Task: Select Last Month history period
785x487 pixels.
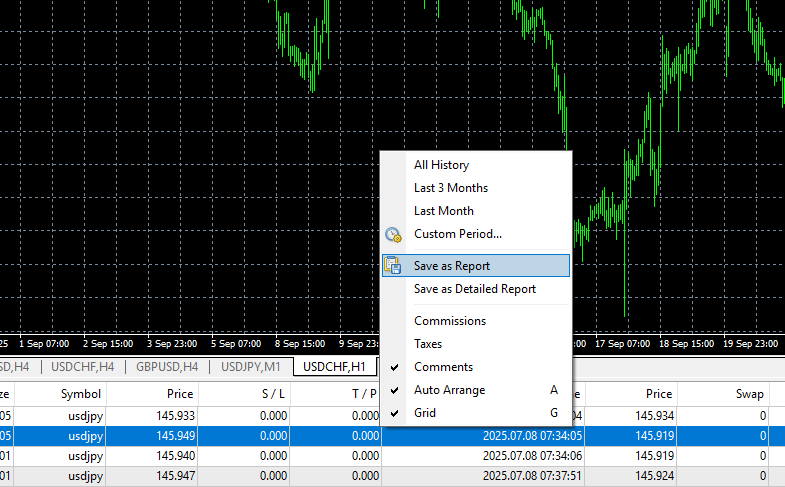Action: (x=444, y=211)
